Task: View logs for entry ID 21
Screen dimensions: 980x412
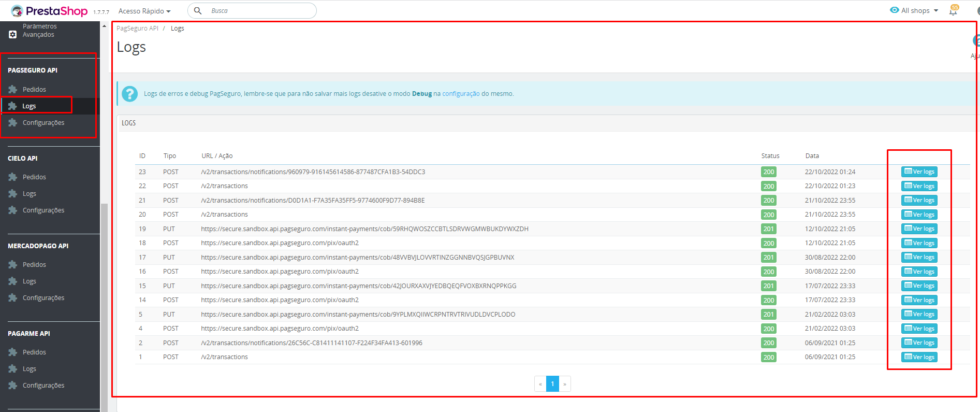Action: click(x=919, y=200)
